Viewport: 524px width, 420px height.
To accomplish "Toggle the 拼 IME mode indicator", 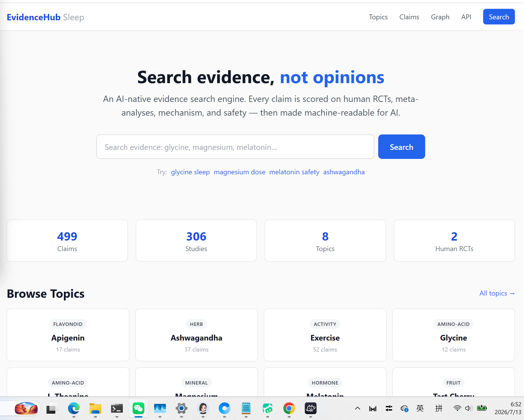I will (x=439, y=408).
